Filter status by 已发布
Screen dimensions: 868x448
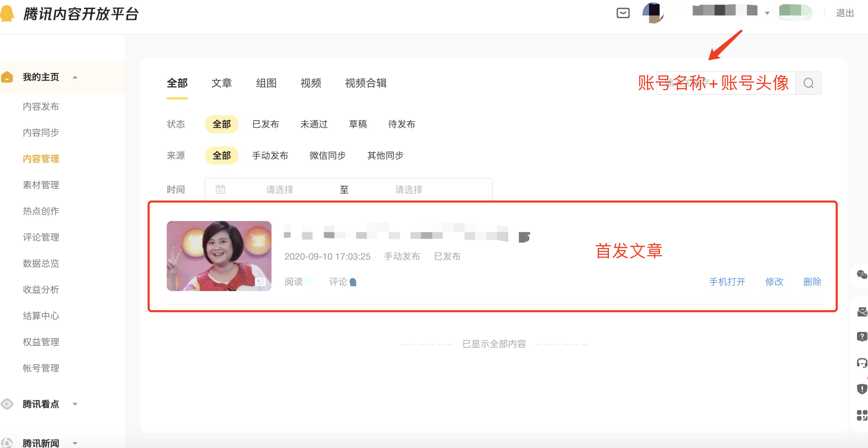tap(266, 124)
